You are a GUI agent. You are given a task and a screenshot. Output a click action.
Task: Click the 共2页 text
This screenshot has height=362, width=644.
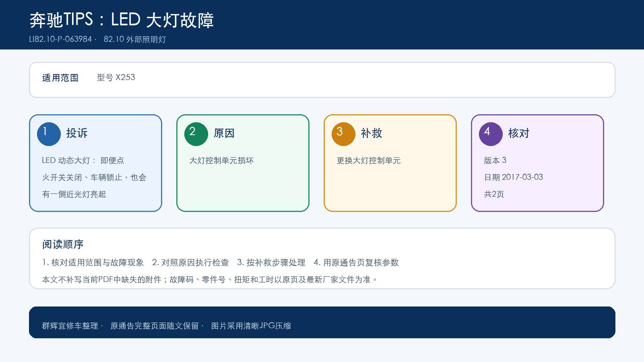[x=494, y=194]
